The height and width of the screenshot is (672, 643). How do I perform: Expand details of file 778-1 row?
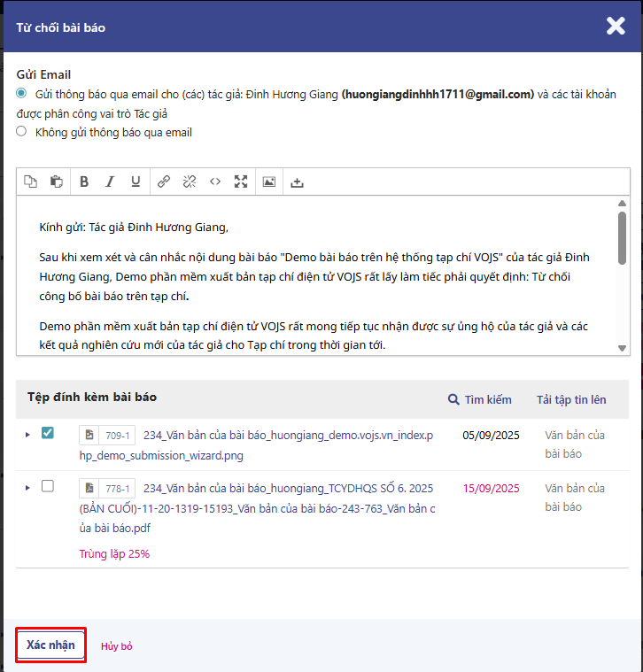tap(27, 487)
